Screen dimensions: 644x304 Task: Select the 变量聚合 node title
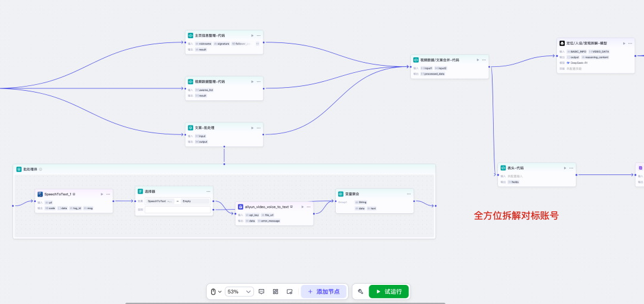tap(352, 194)
